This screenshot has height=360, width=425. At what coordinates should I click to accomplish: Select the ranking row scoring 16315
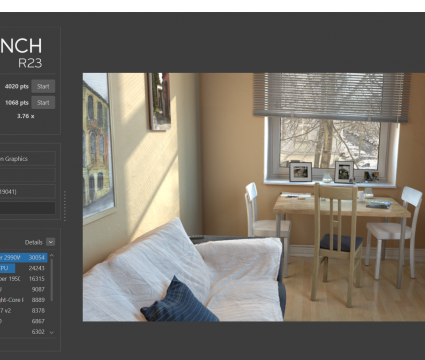[23, 279]
